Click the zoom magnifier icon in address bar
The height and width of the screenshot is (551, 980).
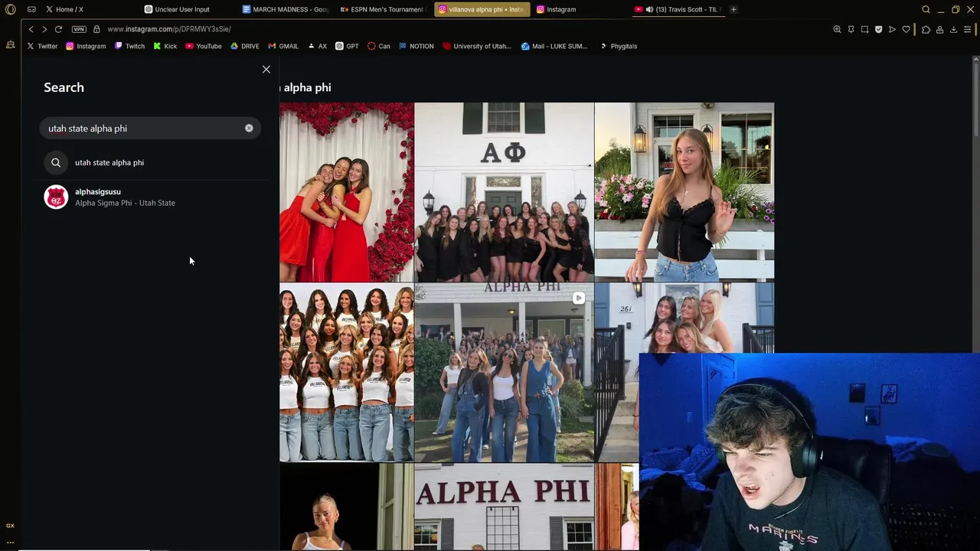tap(837, 29)
